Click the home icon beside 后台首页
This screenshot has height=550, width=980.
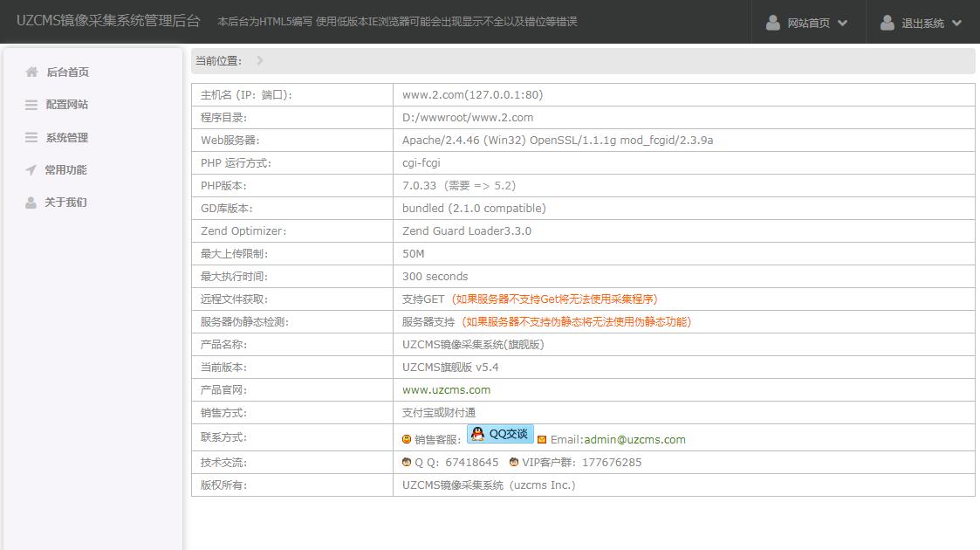[x=32, y=72]
